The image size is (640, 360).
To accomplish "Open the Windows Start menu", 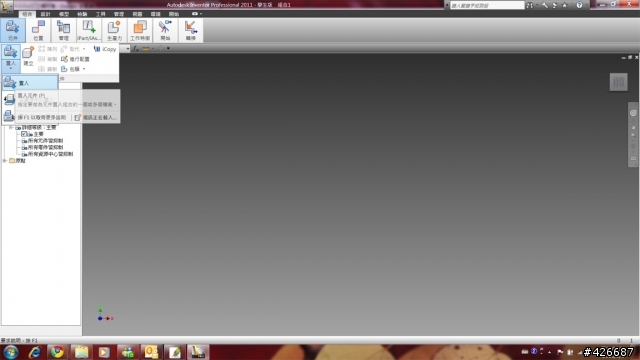I will [x=11, y=352].
